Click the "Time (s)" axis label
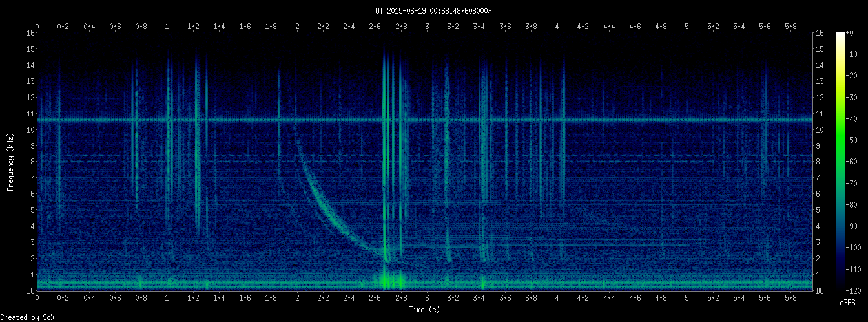The width and height of the screenshot is (868, 322). point(424,310)
